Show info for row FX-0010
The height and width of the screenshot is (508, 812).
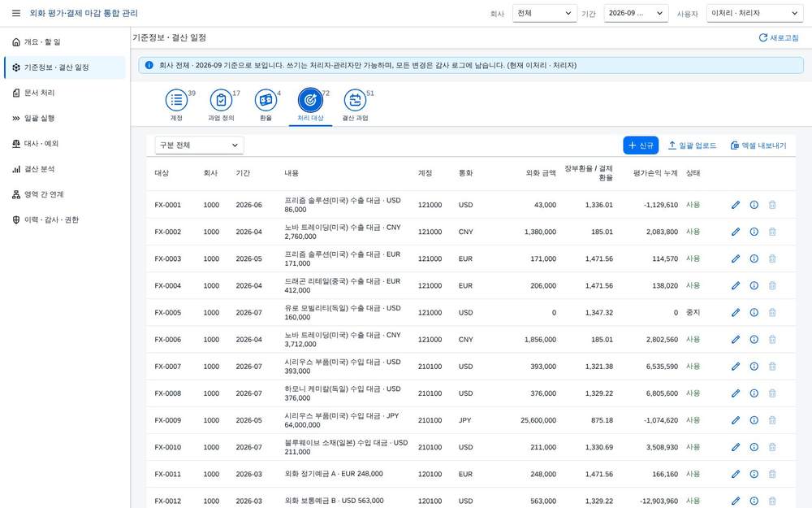pyautogui.click(x=754, y=447)
